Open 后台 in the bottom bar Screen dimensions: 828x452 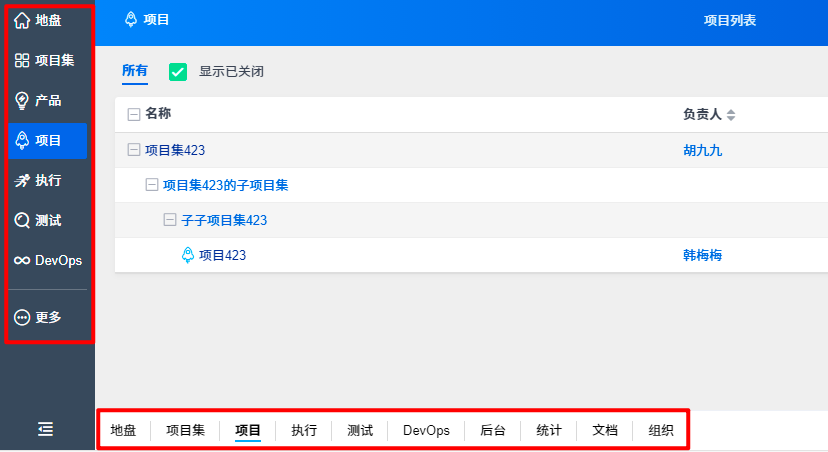click(493, 430)
